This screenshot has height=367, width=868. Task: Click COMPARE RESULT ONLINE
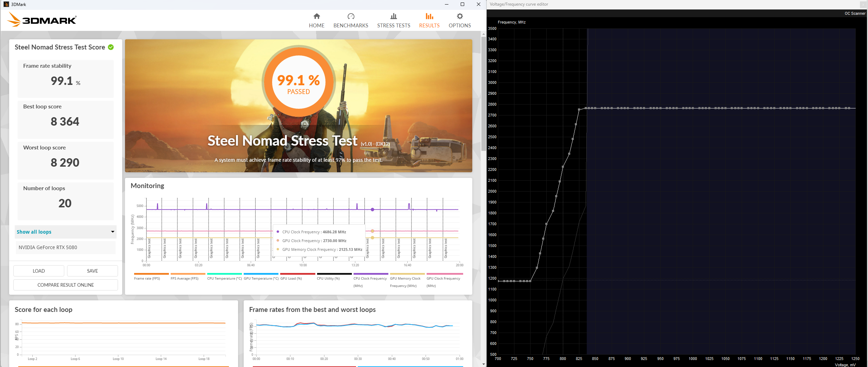pyautogui.click(x=66, y=285)
